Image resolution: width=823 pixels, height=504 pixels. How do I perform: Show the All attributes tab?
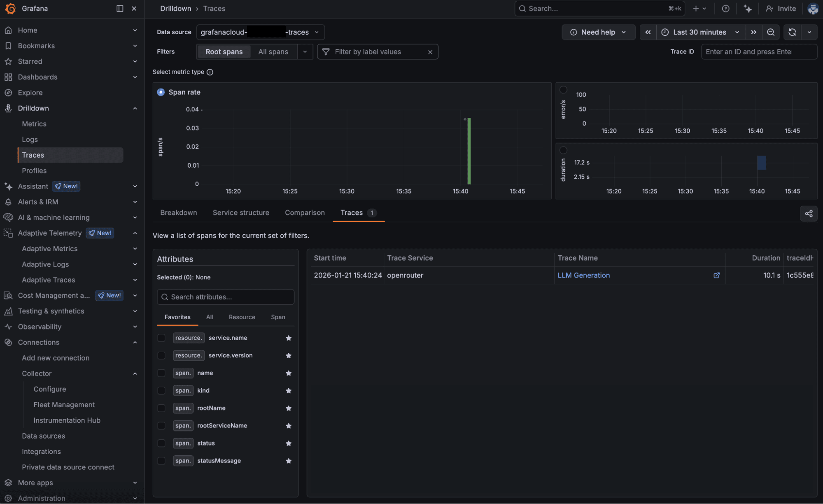click(210, 317)
